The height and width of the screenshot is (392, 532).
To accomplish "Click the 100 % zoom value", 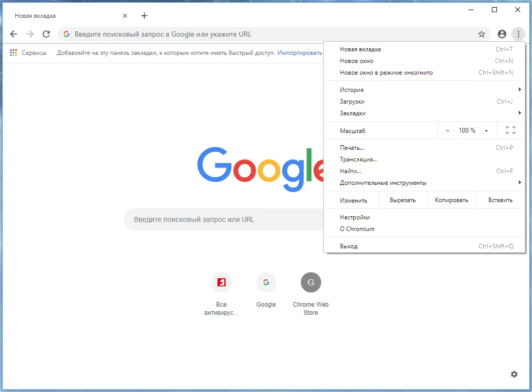I will click(467, 130).
